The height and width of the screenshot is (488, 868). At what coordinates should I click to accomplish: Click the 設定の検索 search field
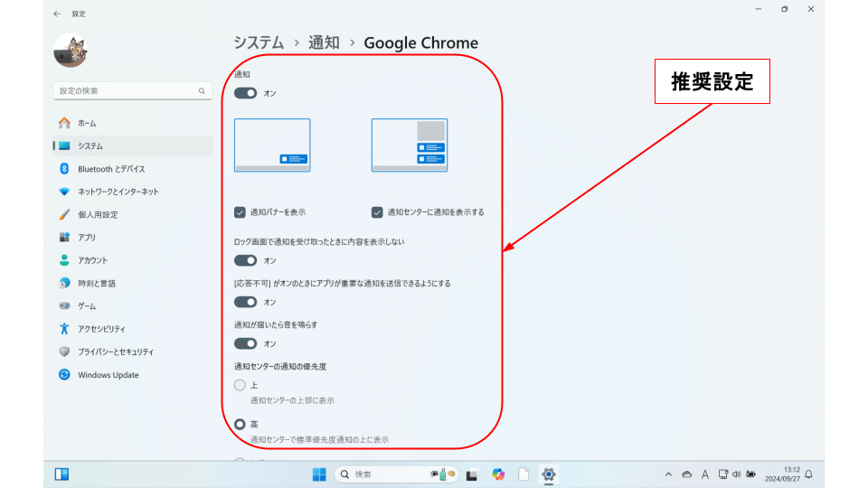(x=127, y=91)
